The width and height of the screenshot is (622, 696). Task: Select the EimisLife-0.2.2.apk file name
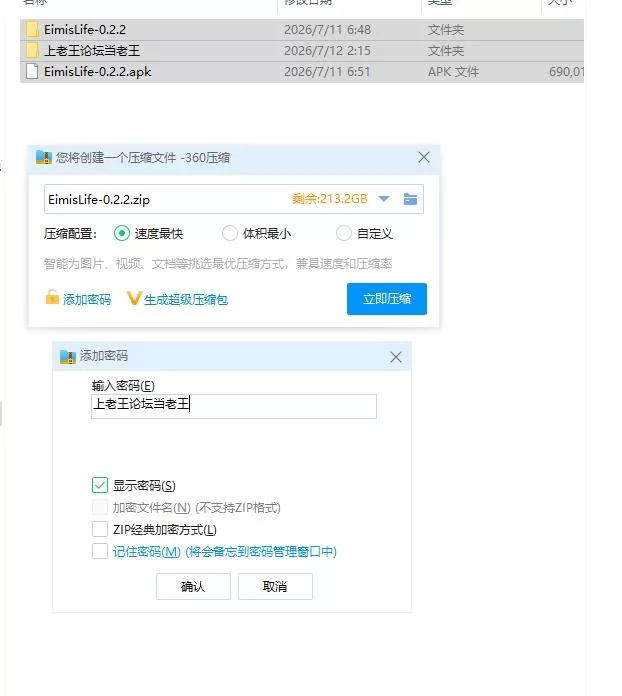(98, 71)
